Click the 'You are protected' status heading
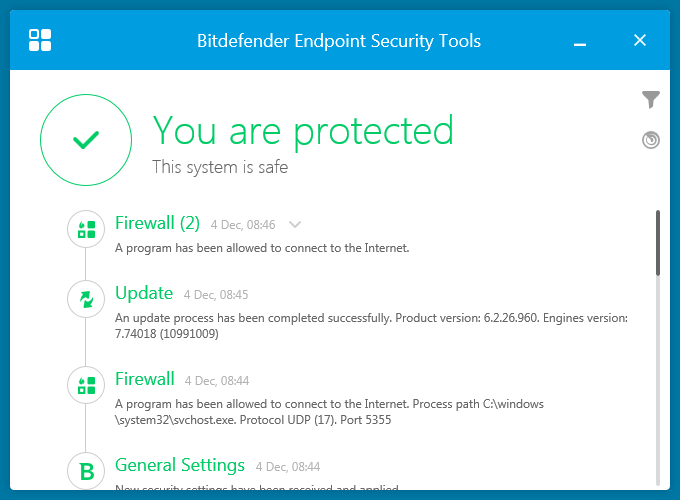680x500 pixels. coord(302,130)
